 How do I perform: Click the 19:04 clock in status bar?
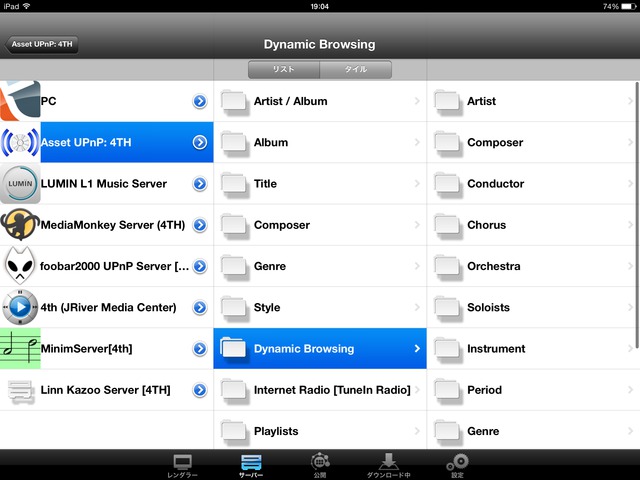[320, 6]
